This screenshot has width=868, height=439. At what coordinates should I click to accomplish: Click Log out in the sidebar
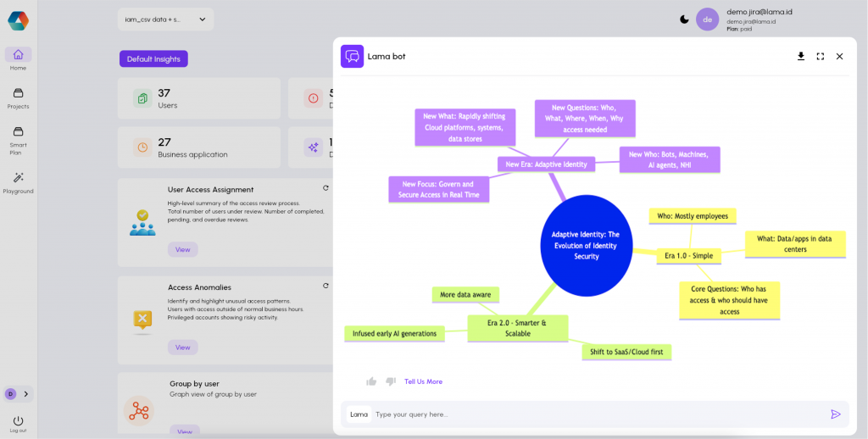18,424
